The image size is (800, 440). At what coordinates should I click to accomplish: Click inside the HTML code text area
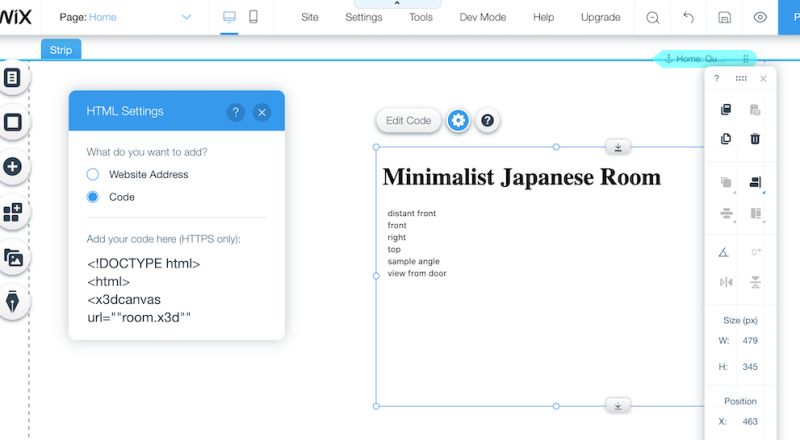(x=177, y=290)
